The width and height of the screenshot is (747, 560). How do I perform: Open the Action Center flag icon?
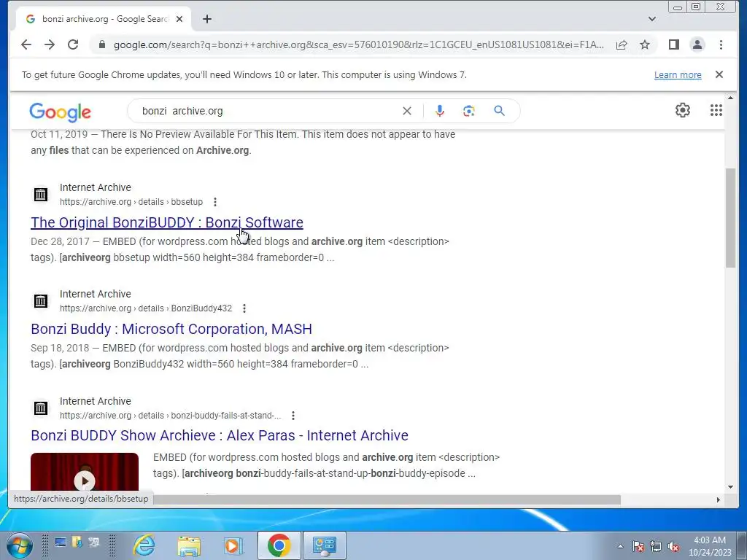[638, 546]
